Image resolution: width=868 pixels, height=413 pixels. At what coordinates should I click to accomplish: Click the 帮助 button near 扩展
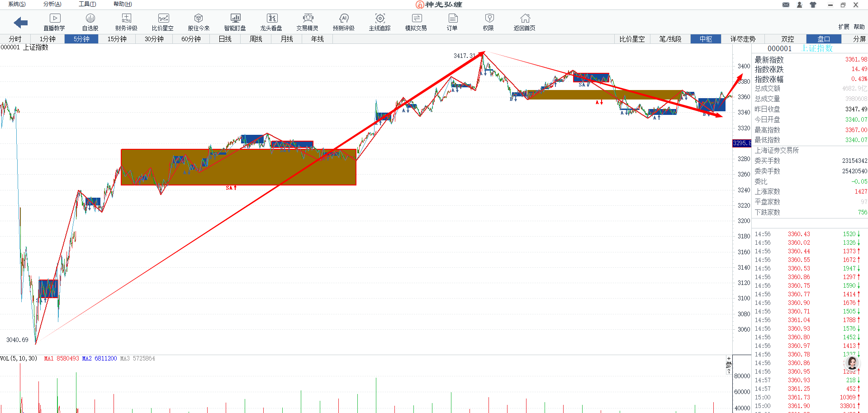[859, 27]
